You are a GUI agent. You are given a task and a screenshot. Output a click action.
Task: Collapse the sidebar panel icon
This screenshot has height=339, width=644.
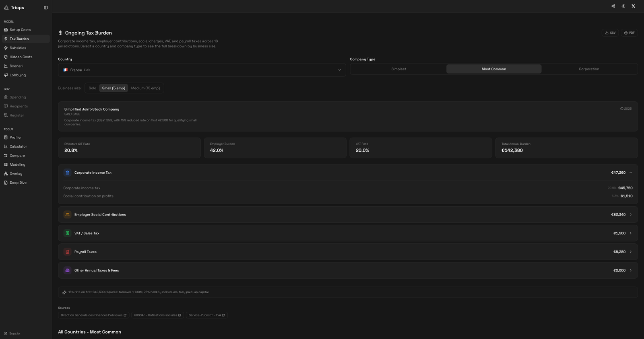[45, 8]
